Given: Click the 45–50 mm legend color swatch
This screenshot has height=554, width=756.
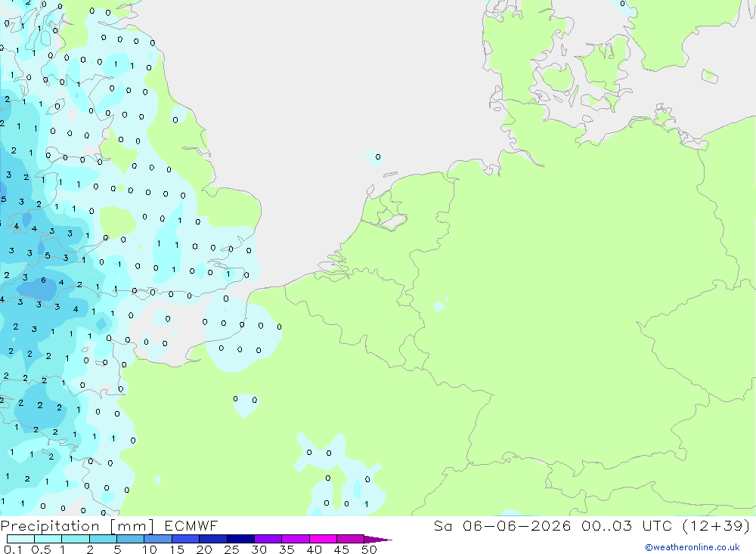Looking at the screenshot, I should point(351,539).
